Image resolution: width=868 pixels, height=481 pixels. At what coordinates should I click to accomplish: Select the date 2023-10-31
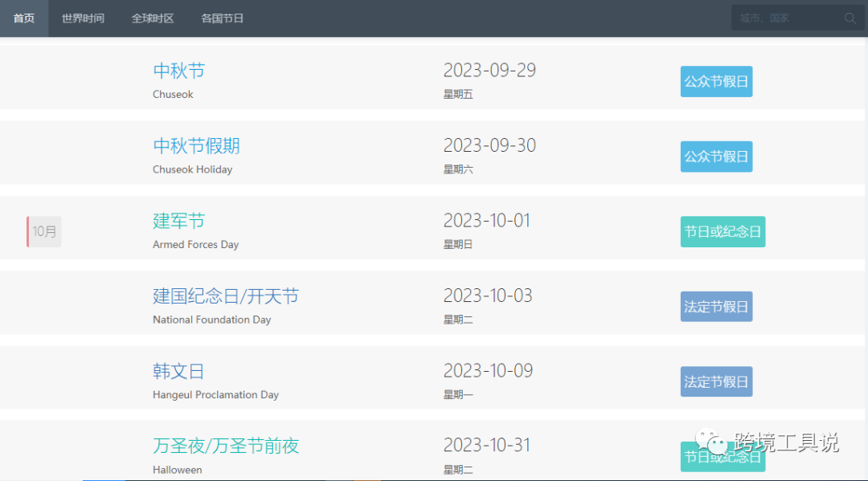(x=487, y=445)
